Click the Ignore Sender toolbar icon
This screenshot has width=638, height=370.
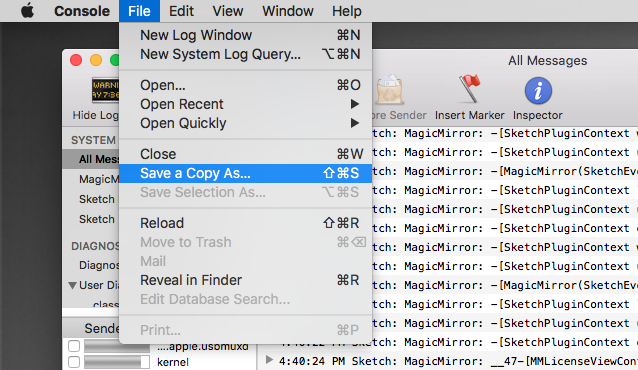coord(389,89)
